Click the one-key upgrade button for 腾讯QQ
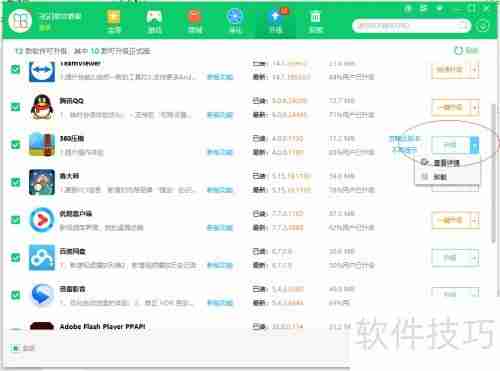Screen dimensions: 500x371 tap(450, 107)
